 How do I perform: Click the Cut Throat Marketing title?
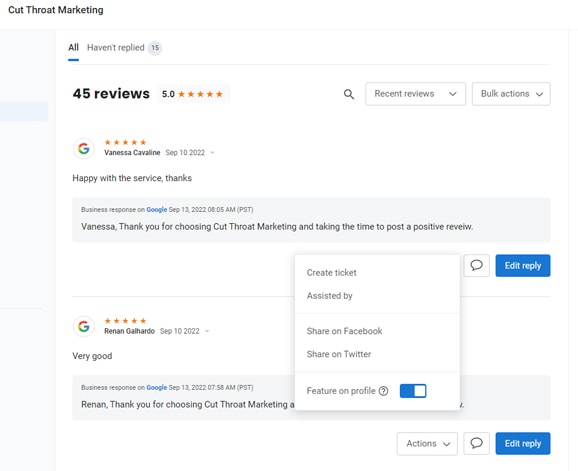(56, 10)
